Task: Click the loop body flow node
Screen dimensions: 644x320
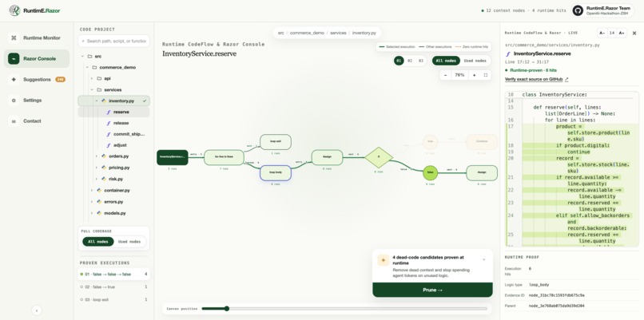Action: point(276,173)
